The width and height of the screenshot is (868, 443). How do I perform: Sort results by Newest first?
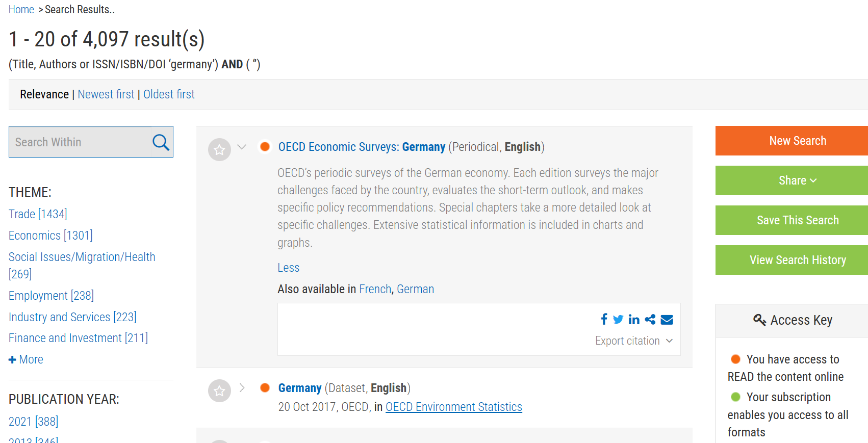(x=106, y=95)
